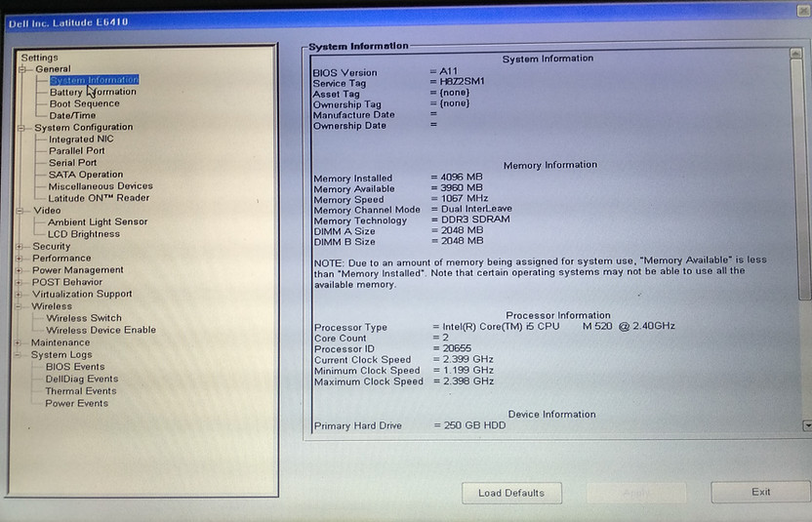Select the Performance category label
Viewport: 812px width, 522px height.
pyautogui.click(x=61, y=258)
